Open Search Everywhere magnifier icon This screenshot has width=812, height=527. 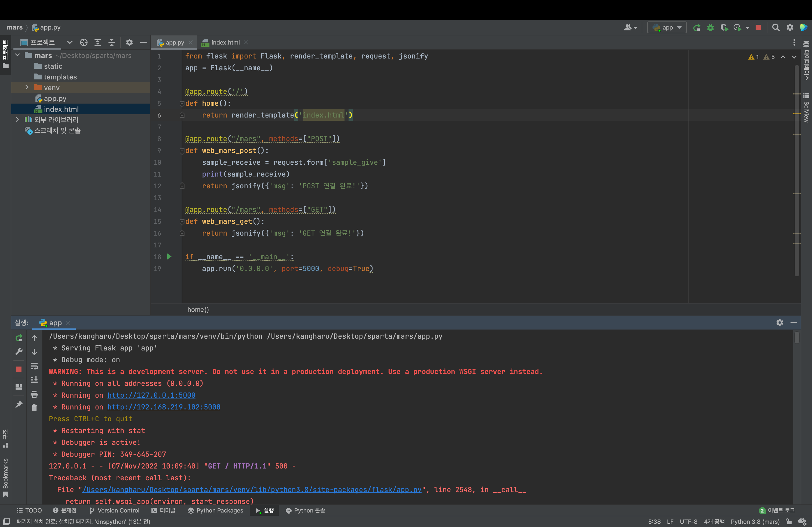775,28
